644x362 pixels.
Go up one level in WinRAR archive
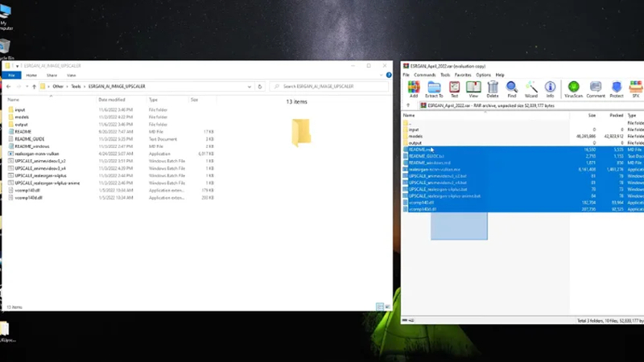[408, 105]
